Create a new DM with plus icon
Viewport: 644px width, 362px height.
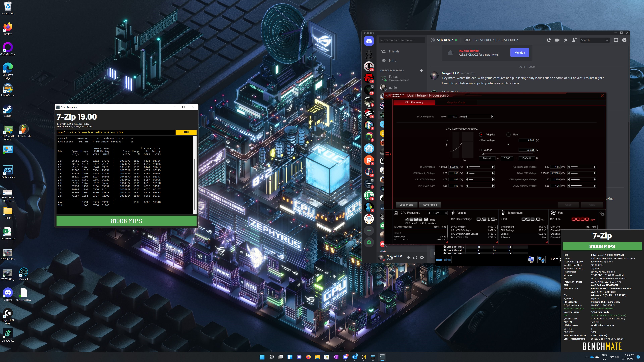(x=421, y=70)
